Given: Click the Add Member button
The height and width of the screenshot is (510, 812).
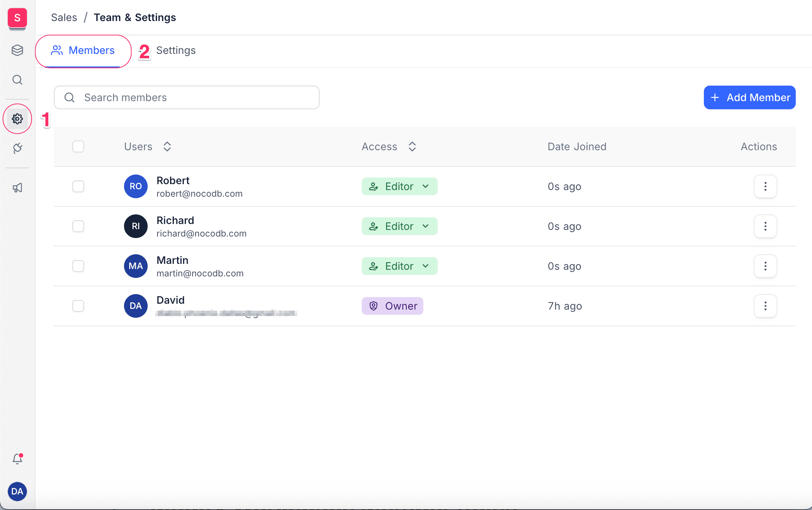Looking at the screenshot, I should pyautogui.click(x=749, y=97).
